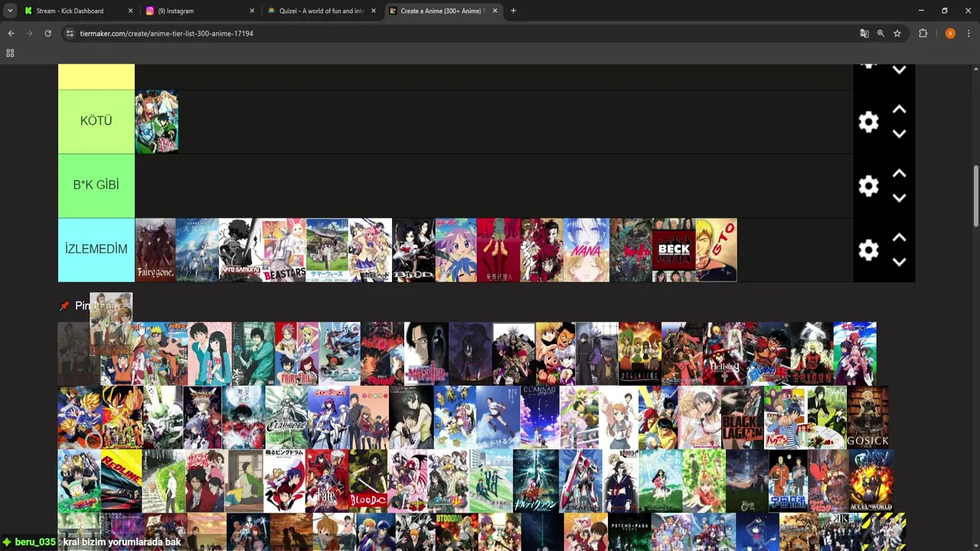The height and width of the screenshot is (551, 980).
Task: Open the Chrome three-dot menu
Action: point(969,34)
